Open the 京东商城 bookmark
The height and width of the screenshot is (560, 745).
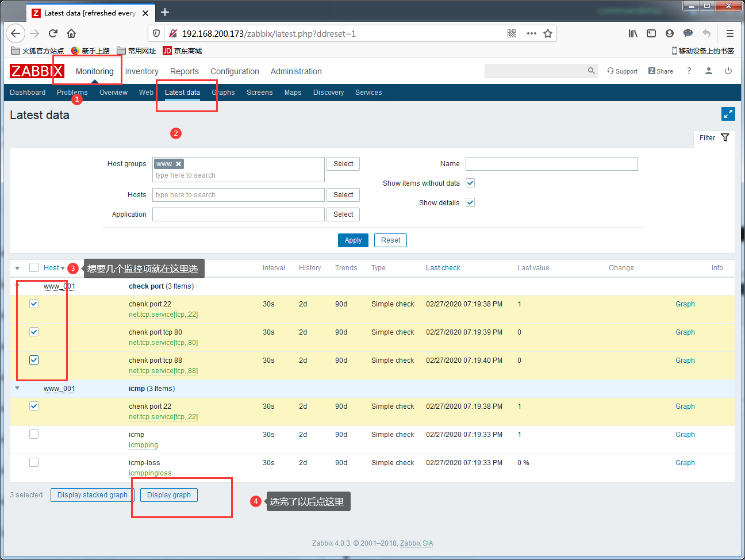click(182, 51)
